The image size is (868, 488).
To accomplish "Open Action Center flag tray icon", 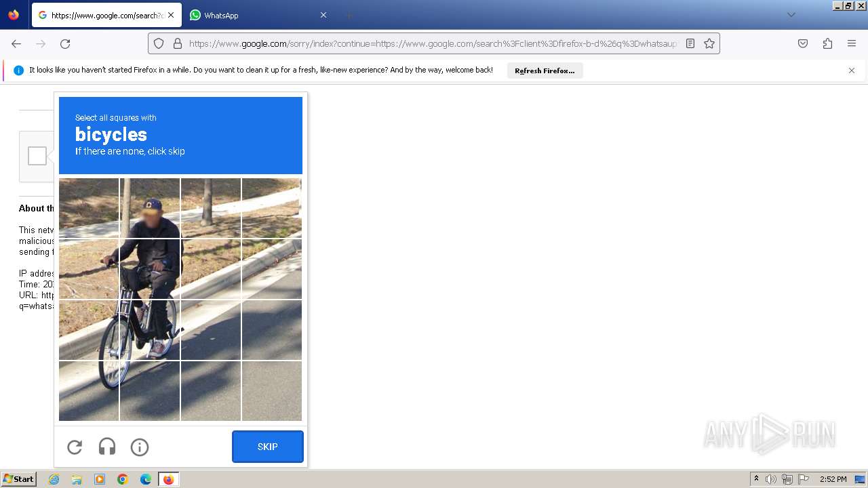I will point(804,479).
